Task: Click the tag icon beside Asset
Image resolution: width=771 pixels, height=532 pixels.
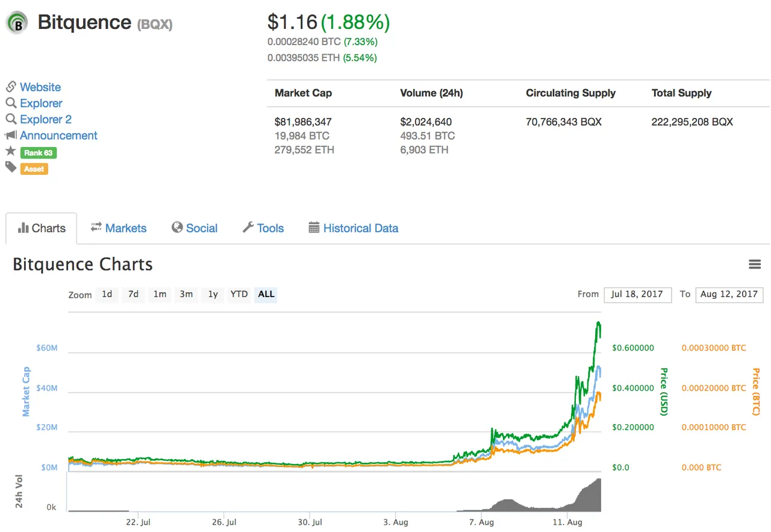Action: (x=11, y=167)
